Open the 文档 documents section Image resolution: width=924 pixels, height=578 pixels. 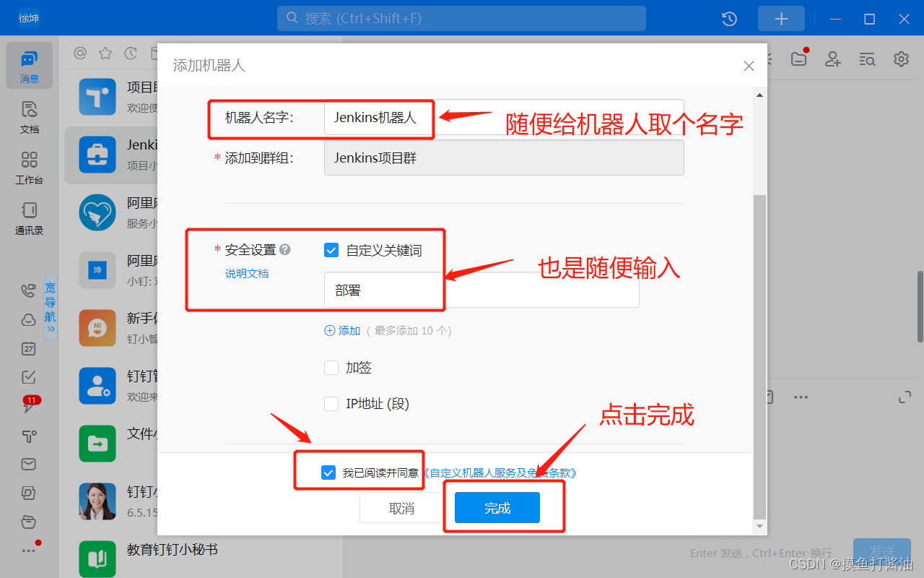[x=29, y=118]
